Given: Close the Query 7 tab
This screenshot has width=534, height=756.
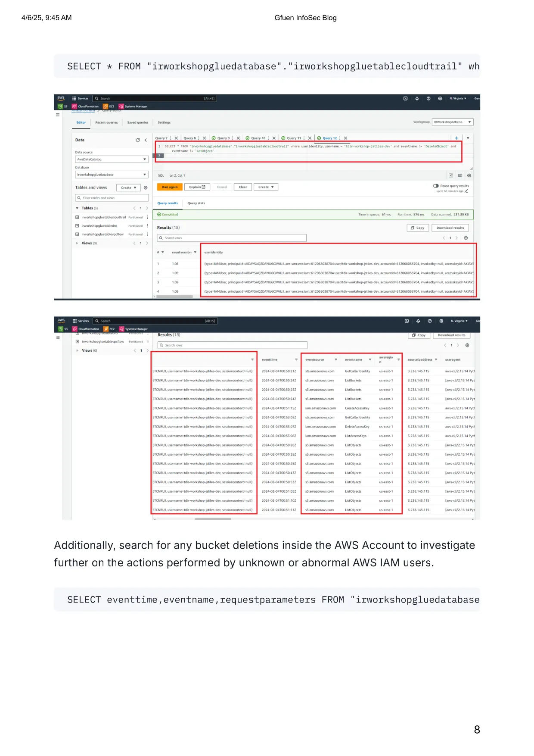Looking at the screenshot, I should click(x=176, y=138).
